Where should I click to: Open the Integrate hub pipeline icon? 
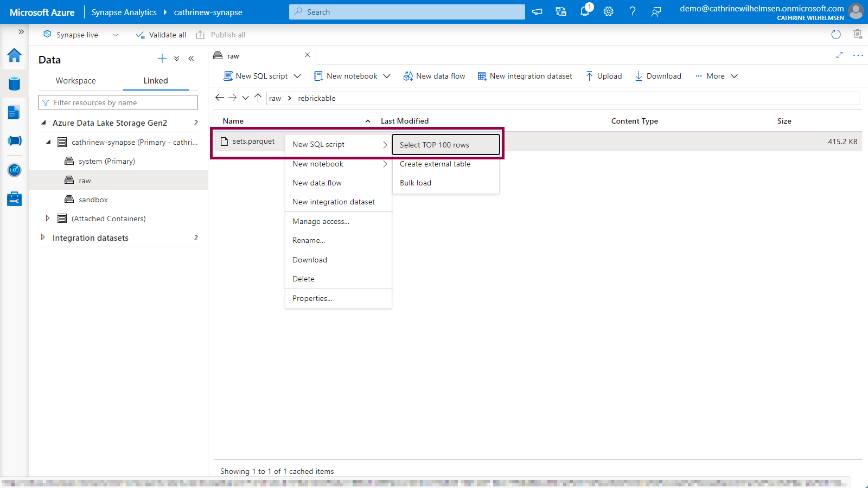tap(14, 141)
